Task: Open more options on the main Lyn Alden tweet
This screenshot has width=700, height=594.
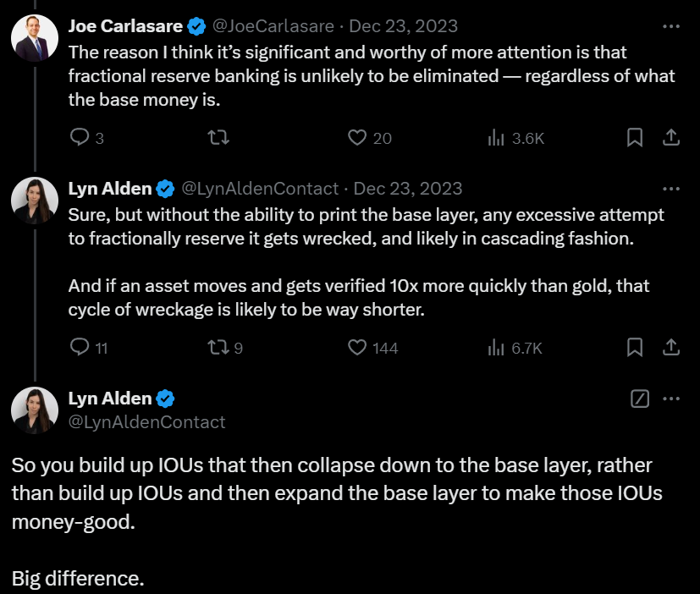Action: pyautogui.click(x=671, y=399)
